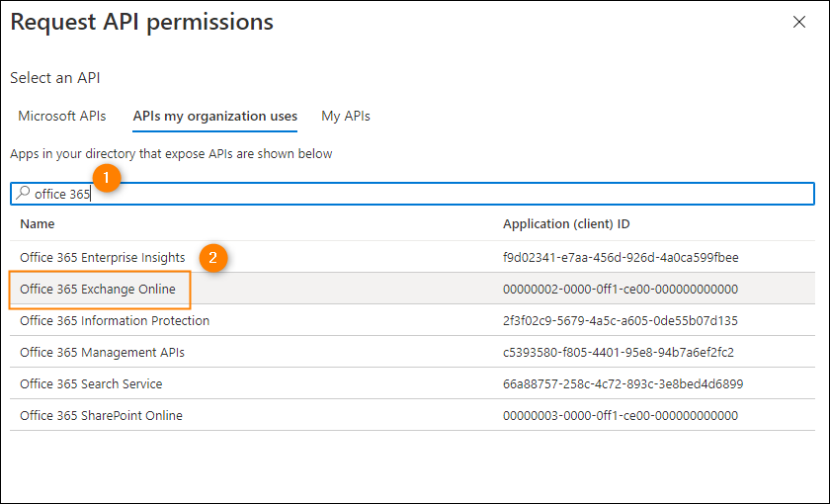Select the APIs my organization uses tab
The height and width of the screenshot is (504, 830).
(x=215, y=116)
